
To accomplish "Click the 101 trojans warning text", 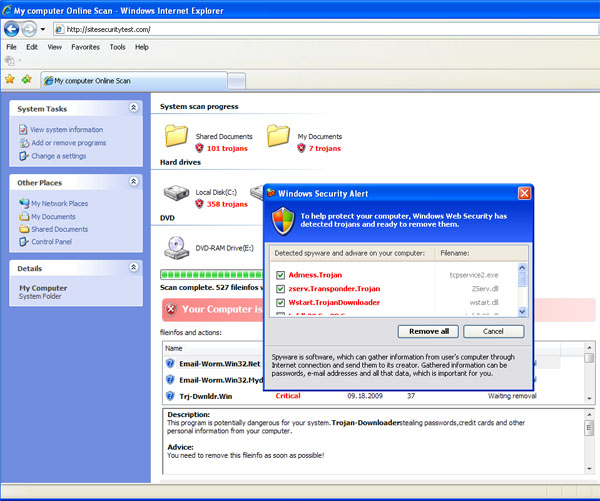I will coord(227,149).
